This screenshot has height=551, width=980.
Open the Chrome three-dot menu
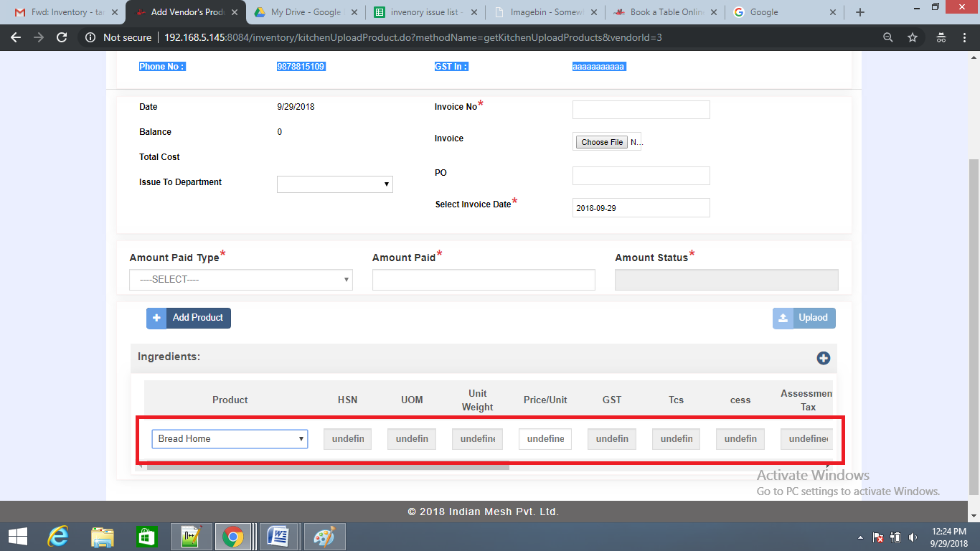tap(964, 37)
